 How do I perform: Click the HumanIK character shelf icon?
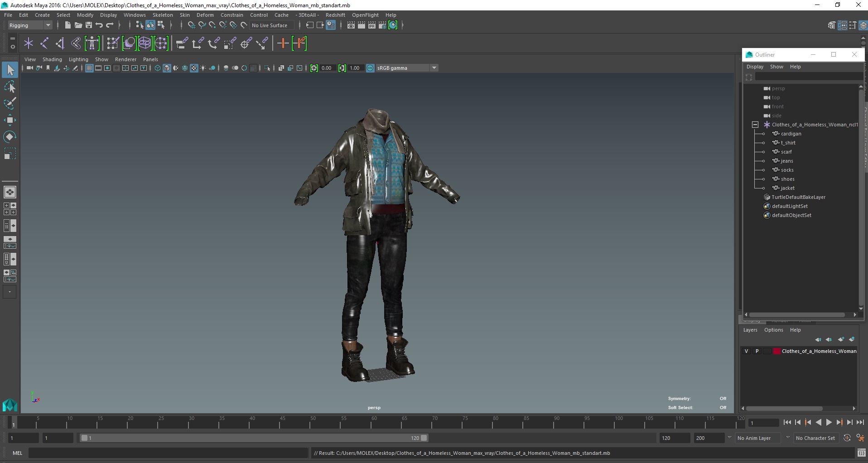pos(92,43)
